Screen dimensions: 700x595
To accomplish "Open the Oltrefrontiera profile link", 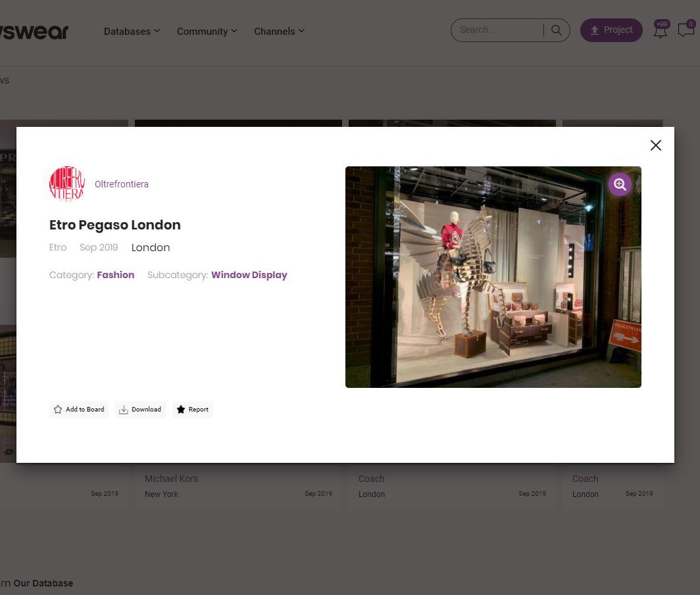I will 122,184.
